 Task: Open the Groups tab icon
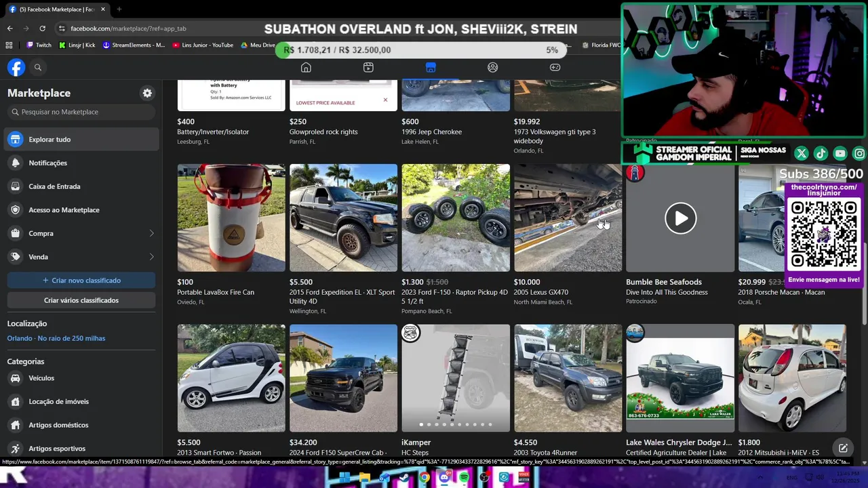(493, 67)
